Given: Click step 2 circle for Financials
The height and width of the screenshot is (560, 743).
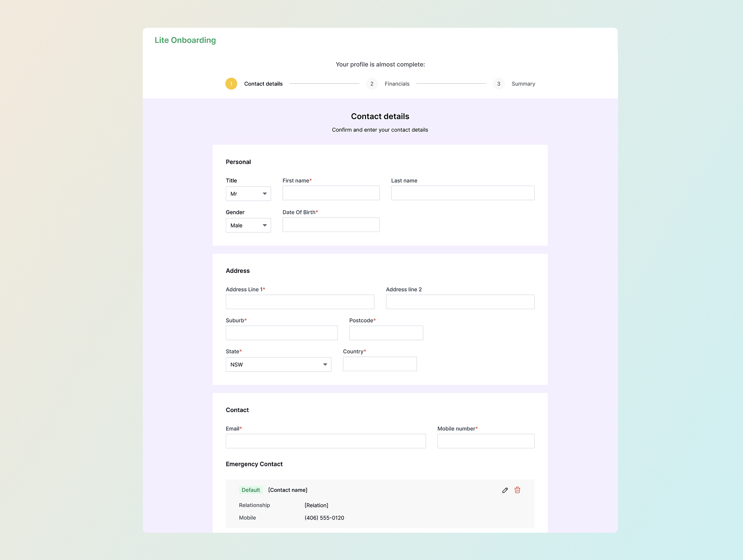Looking at the screenshot, I should pyautogui.click(x=371, y=84).
